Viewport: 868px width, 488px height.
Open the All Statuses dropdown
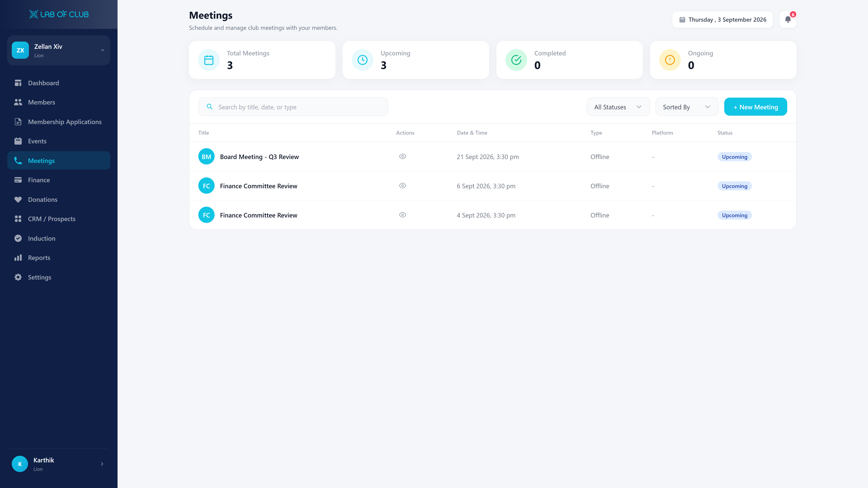click(618, 107)
